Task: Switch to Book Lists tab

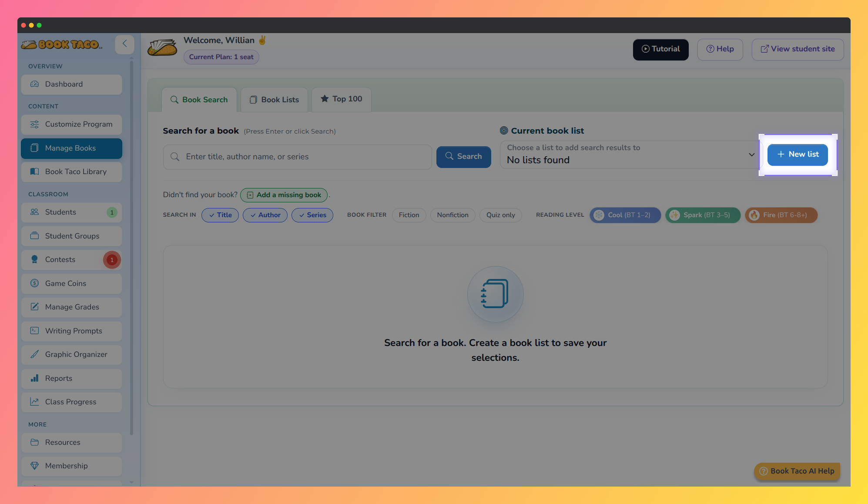Action: 274,100
